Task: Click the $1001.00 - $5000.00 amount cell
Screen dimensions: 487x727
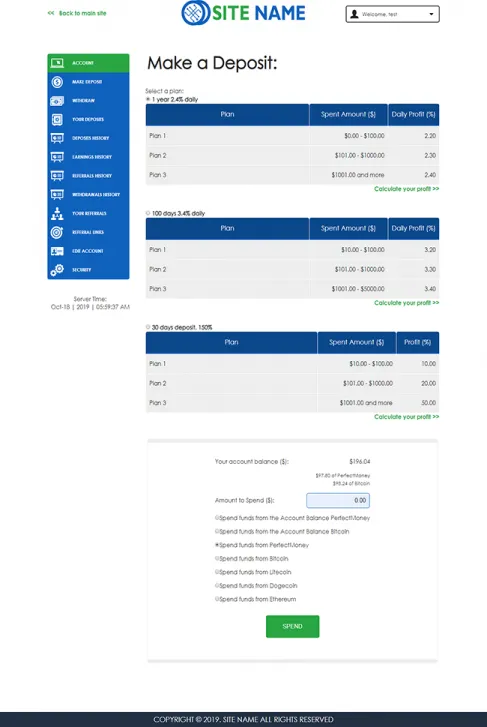Action: coord(348,289)
